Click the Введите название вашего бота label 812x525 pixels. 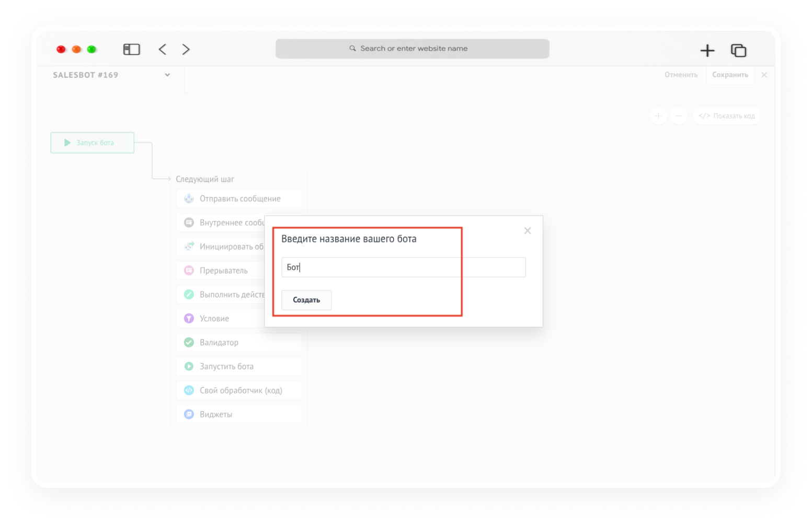pyautogui.click(x=349, y=239)
